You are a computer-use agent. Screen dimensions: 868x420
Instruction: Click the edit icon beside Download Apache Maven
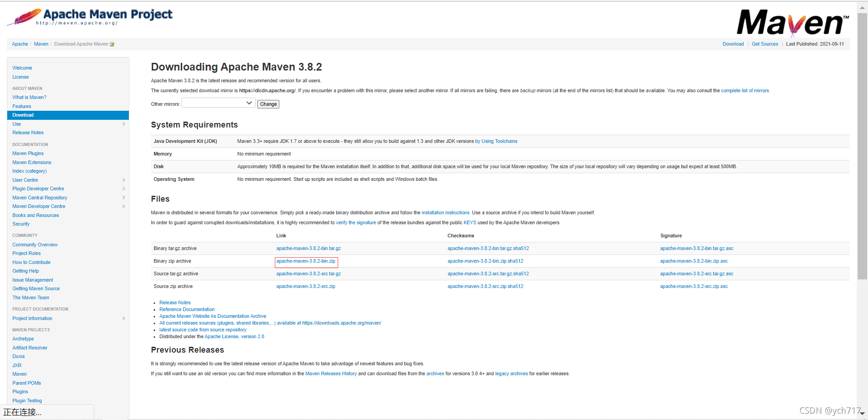pyautogui.click(x=112, y=44)
